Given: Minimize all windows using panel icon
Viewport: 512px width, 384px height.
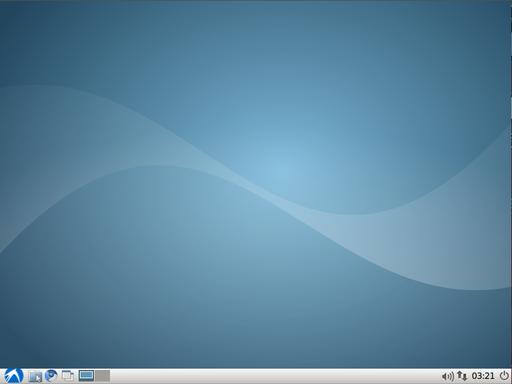Looking at the screenshot, I should [68, 376].
